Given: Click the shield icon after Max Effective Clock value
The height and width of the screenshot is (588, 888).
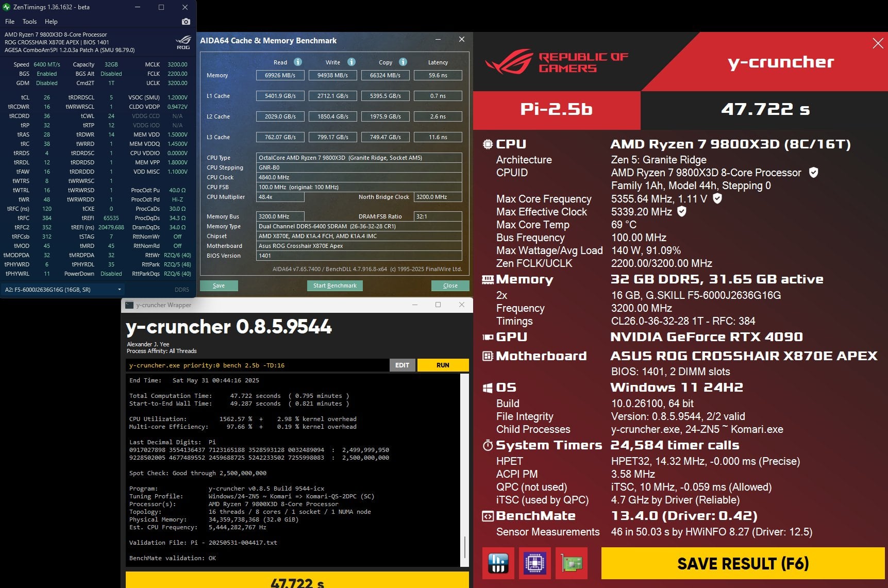Looking at the screenshot, I should (x=682, y=211).
